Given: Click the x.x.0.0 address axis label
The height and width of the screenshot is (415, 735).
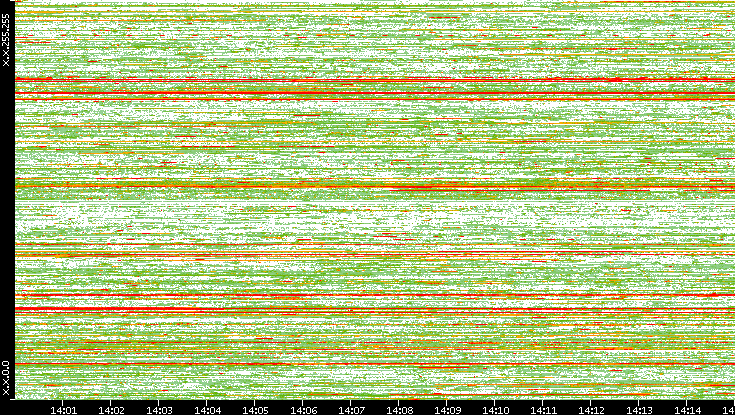Looking at the screenshot, I should [x=6, y=378].
